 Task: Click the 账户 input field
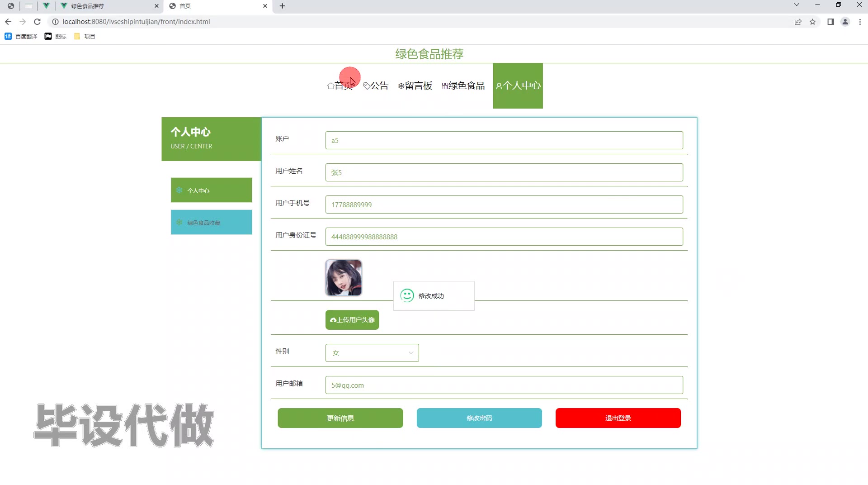click(504, 140)
